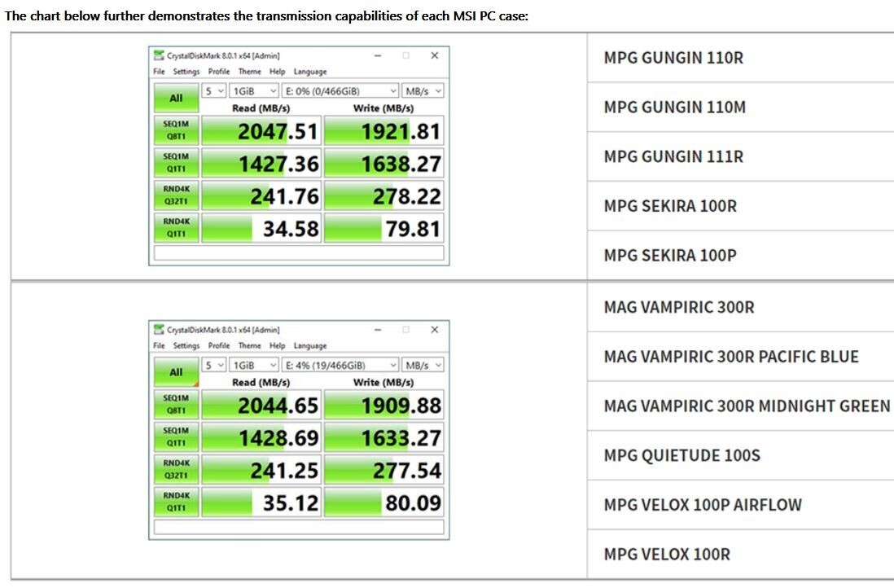Select the MPG VELOX 100P AIRFLOW row
Image resolution: width=894 pixels, height=588 pixels.
coord(741,505)
